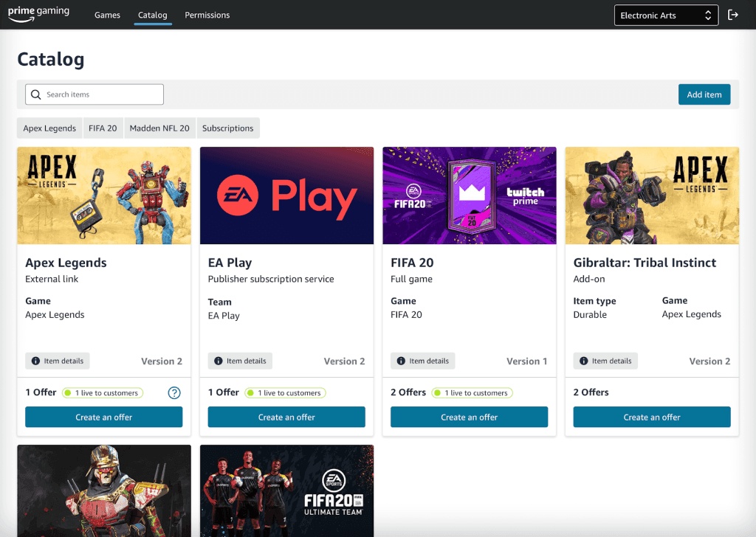The width and height of the screenshot is (756, 537).
Task: Open the FIFA 20 Twitch Prime image
Action: pyautogui.click(x=470, y=195)
